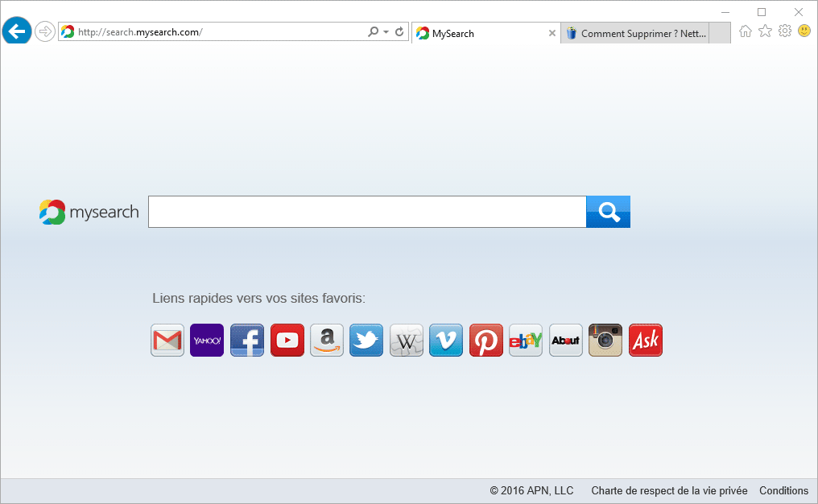Click the smiley feedback icon

(x=804, y=31)
